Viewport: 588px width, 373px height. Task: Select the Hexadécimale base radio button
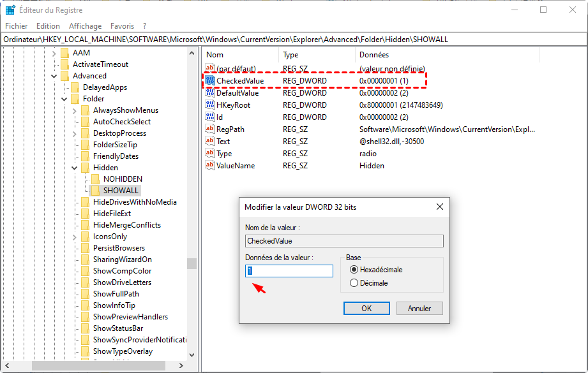click(x=354, y=270)
